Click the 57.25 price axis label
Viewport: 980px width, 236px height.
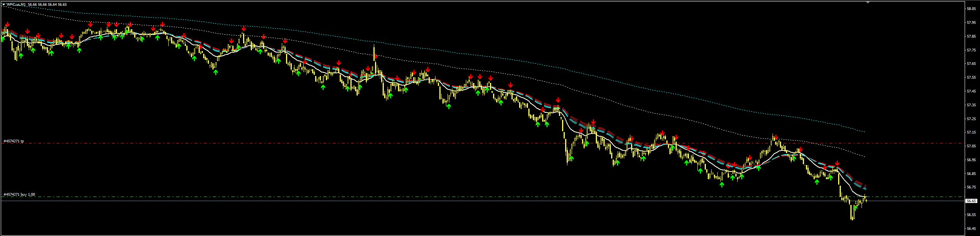click(x=971, y=119)
